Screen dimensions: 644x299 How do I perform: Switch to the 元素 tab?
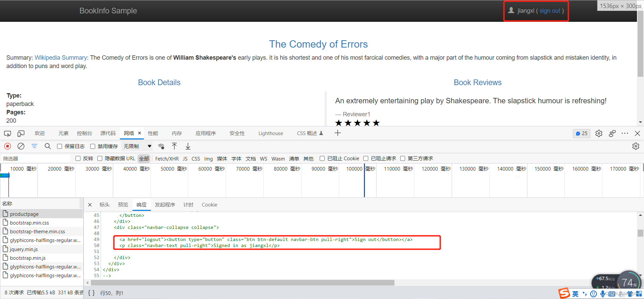63,133
